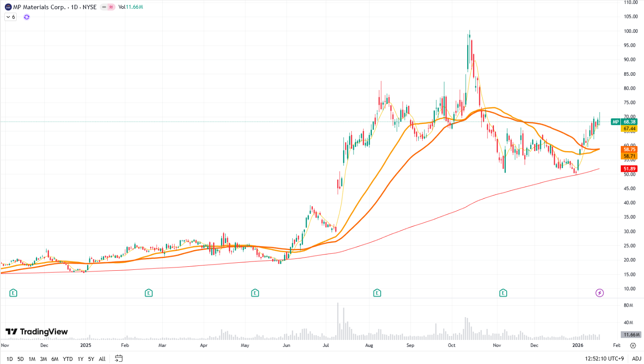Click the TradingView logo link
This screenshot has width=644, height=364.
37,332
